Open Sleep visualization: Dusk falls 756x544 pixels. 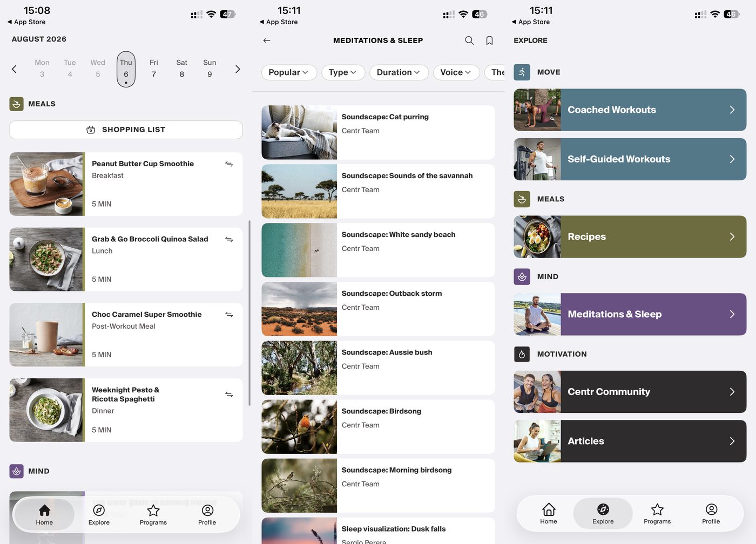click(378, 531)
